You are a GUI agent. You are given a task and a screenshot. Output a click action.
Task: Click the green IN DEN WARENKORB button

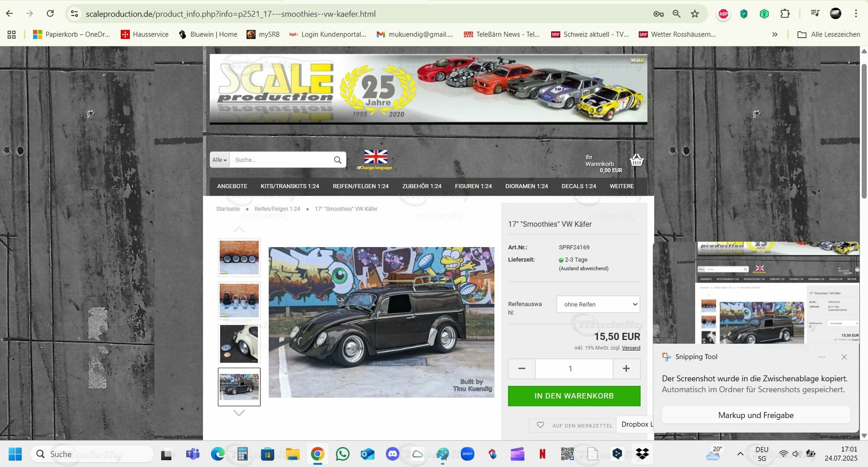[x=574, y=396]
